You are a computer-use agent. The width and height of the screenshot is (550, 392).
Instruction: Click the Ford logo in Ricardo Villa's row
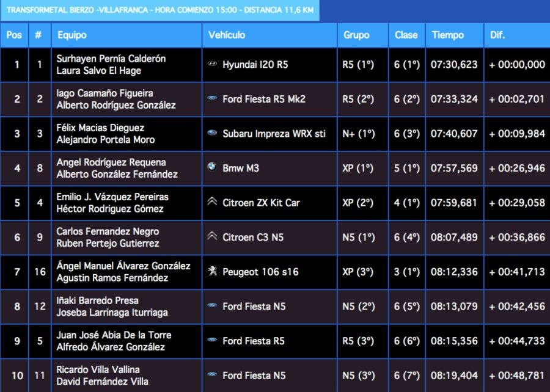212,375
